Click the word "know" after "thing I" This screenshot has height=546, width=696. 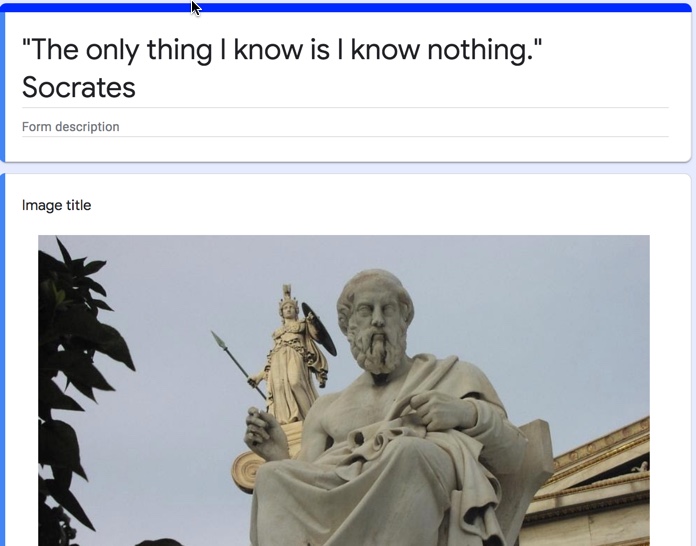coord(269,50)
